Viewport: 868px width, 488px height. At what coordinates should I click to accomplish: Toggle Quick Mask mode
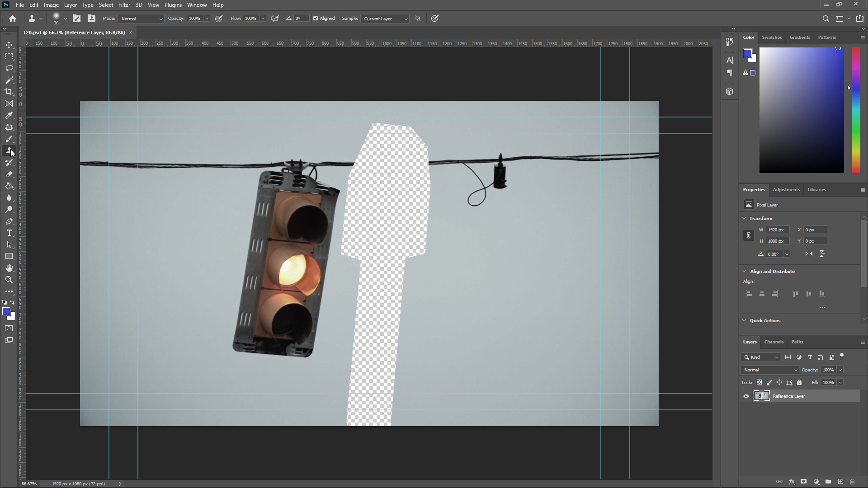[x=9, y=328]
